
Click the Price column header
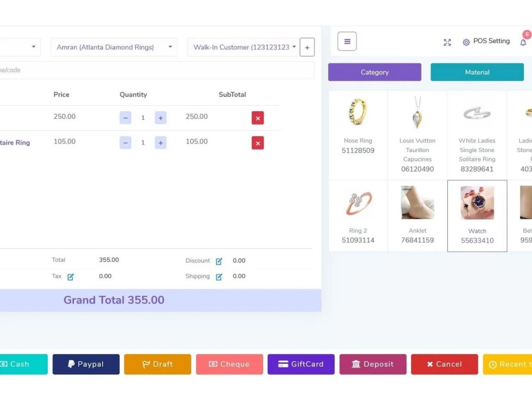point(61,95)
